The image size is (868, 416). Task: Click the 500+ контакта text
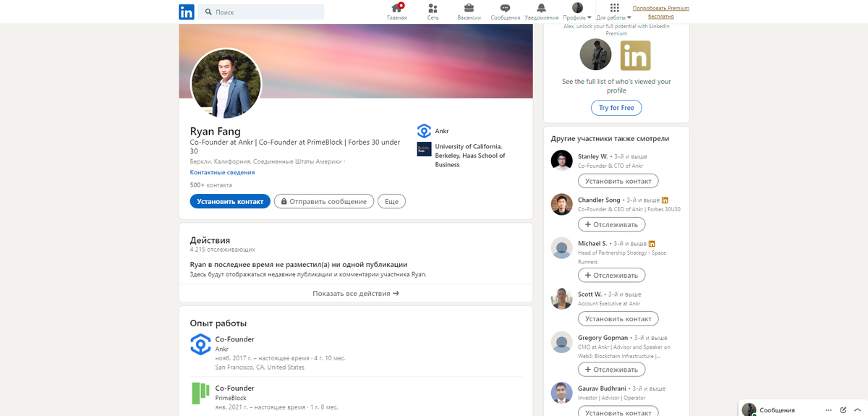click(x=211, y=185)
